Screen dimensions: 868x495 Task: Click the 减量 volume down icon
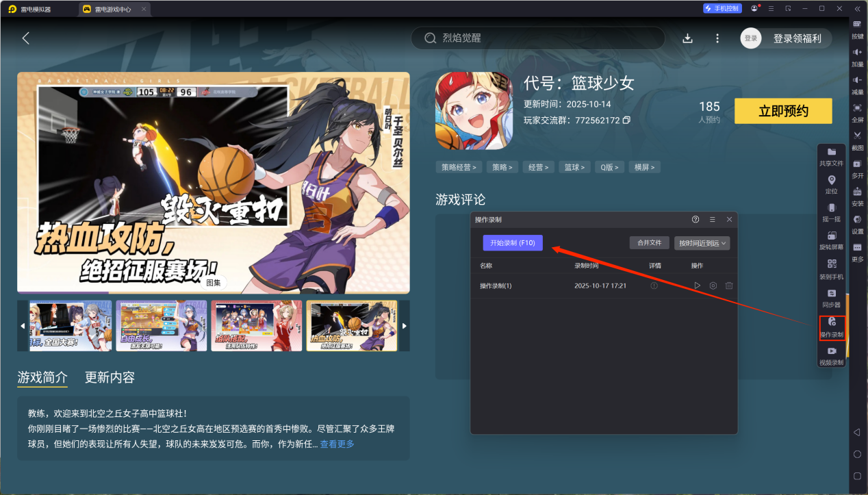tap(857, 80)
